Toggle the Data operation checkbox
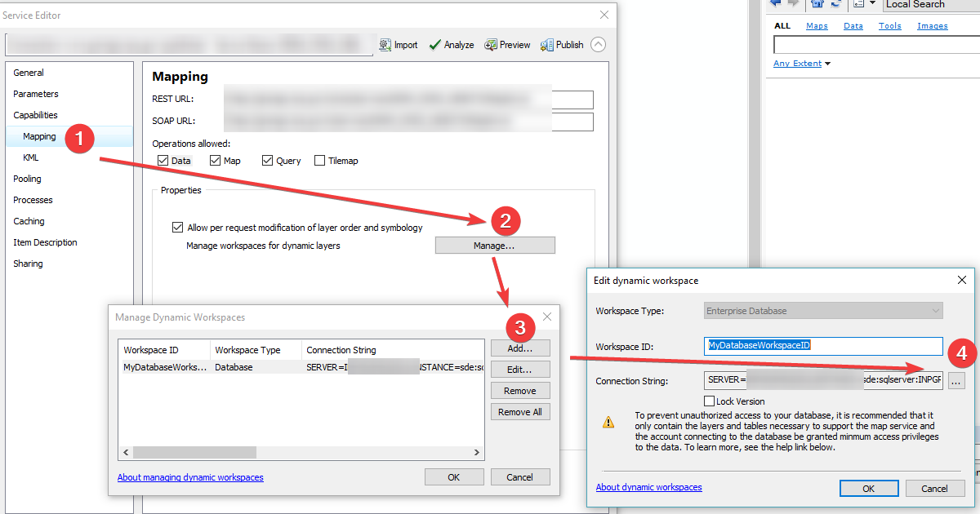Image resolution: width=980 pixels, height=514 pixels. [163, 161]
